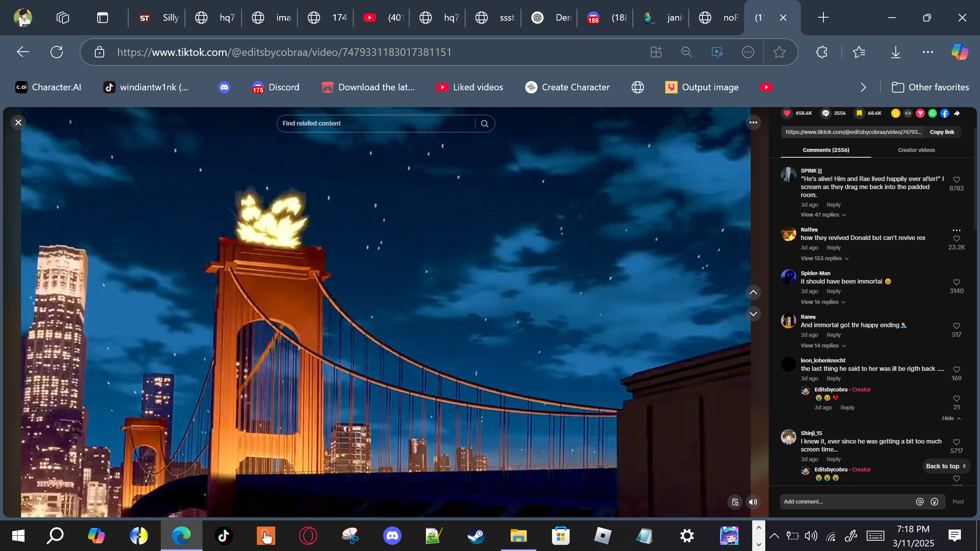This screenshot has height=551, width=980.
Task: Click the embed code icon
Action: coord(908,113)
